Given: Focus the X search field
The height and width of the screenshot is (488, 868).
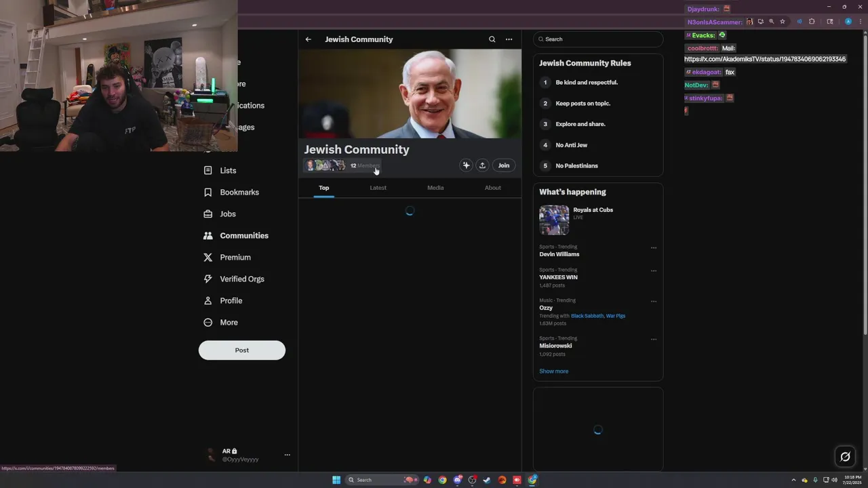Looking at the screenshot, I should point(598,39).
